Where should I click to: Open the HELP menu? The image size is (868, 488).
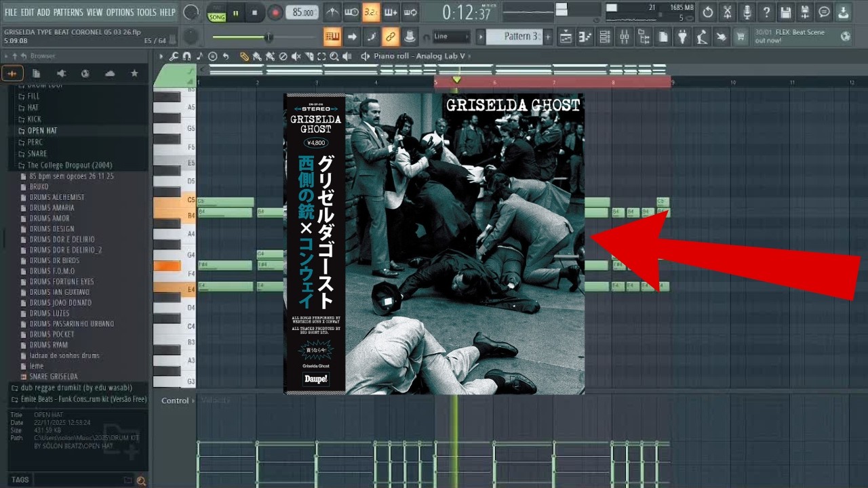[x=167, y=12]
